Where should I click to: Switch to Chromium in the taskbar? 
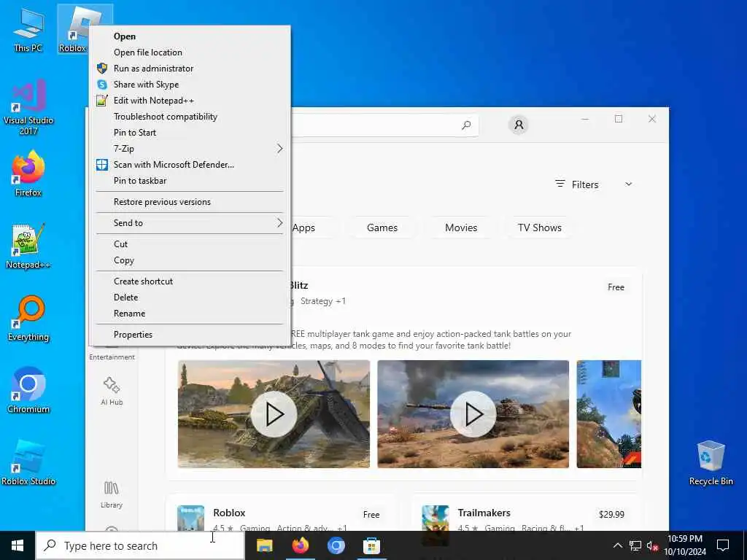[336, 545]
